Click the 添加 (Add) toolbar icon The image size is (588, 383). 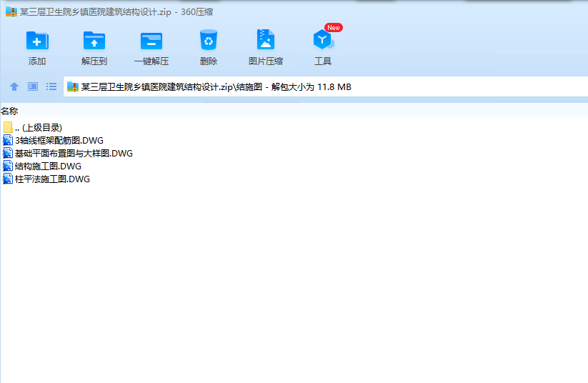[37, 41]
